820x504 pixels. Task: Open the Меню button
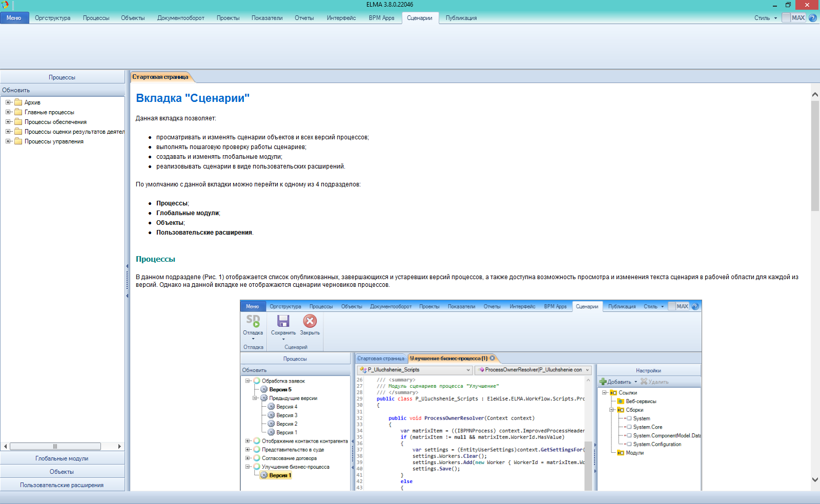14,18
